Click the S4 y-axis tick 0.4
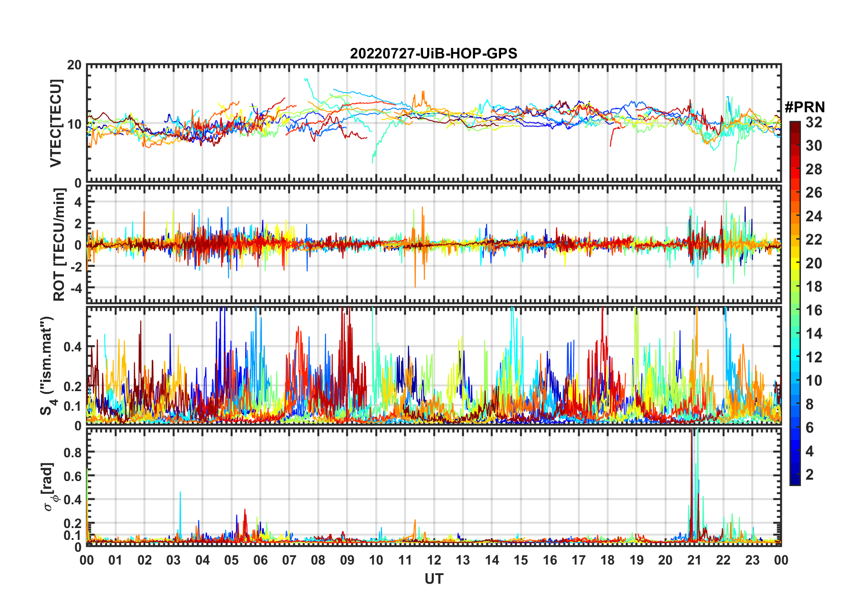This screenshot has width=868, height=607. click(x=73, y=347)
